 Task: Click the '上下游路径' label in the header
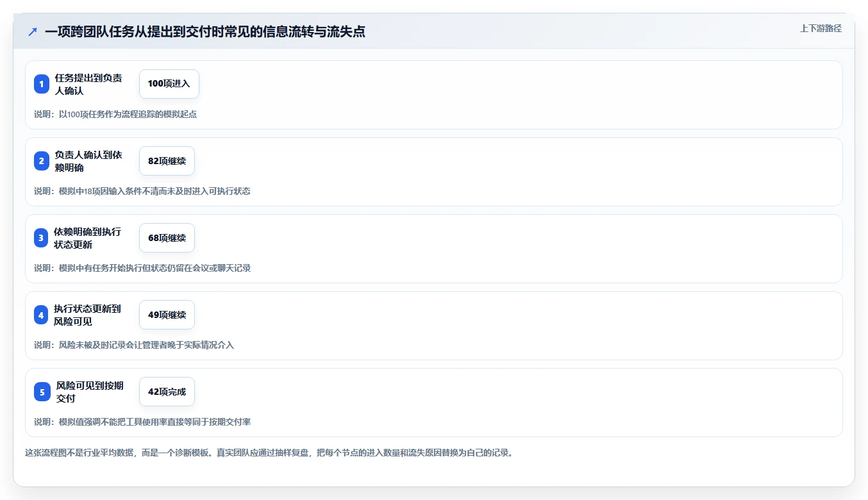coord(821,28)
